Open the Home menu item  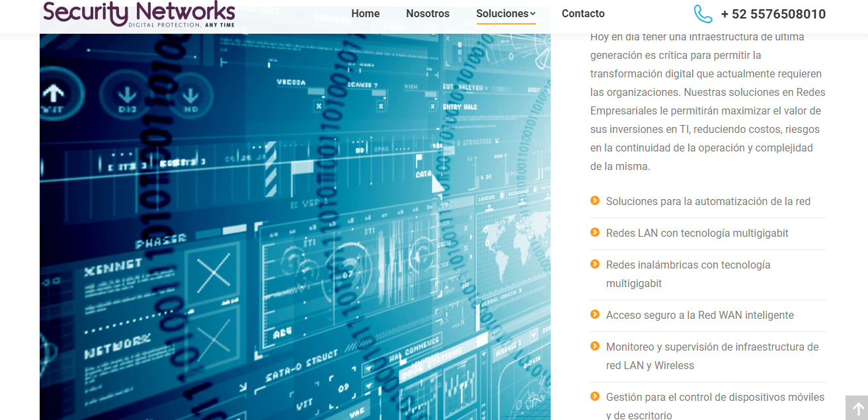point(366,14)
